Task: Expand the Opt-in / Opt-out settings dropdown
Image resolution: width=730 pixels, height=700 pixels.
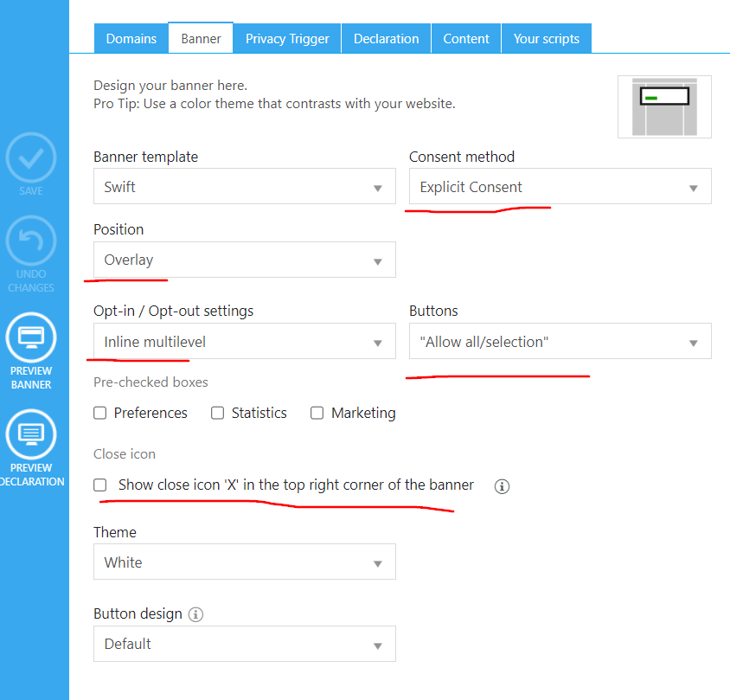Action: (x=244, y=342)
